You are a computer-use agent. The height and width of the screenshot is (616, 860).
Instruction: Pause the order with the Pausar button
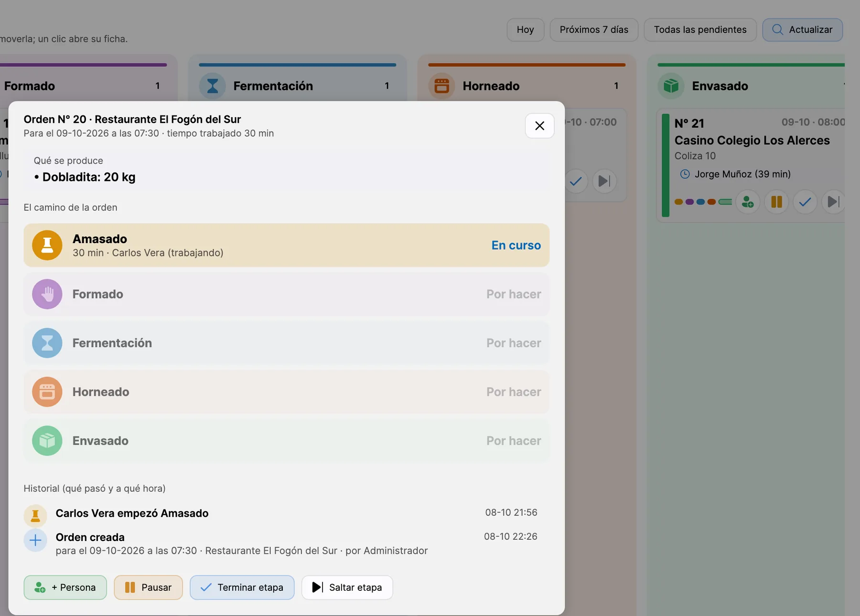coord(148,587)
